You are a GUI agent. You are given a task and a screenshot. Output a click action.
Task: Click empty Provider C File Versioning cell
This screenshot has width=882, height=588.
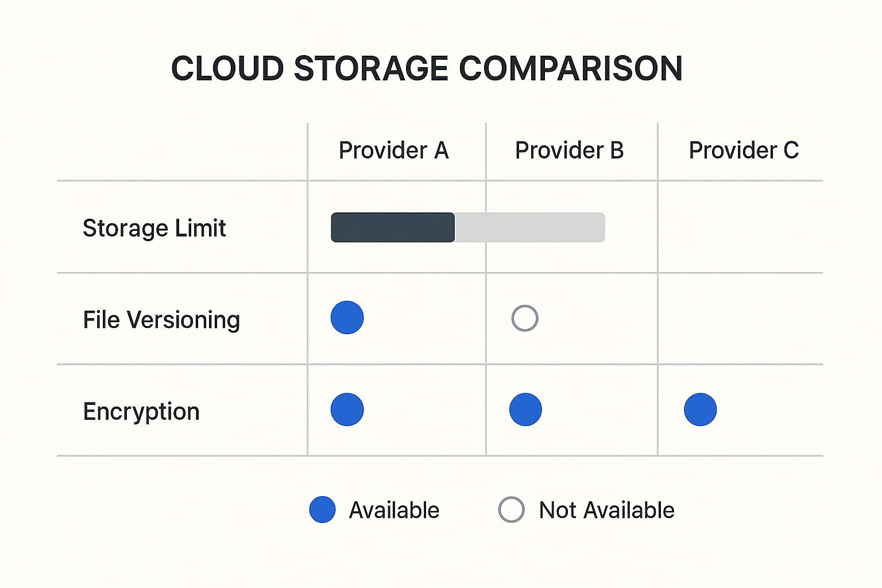pos(740,319)
